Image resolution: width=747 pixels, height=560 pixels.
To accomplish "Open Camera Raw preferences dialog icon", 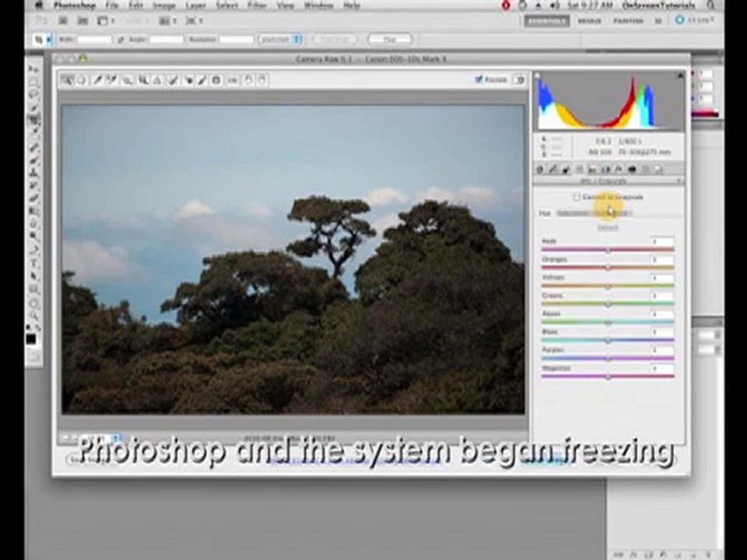I will (233, 80).
